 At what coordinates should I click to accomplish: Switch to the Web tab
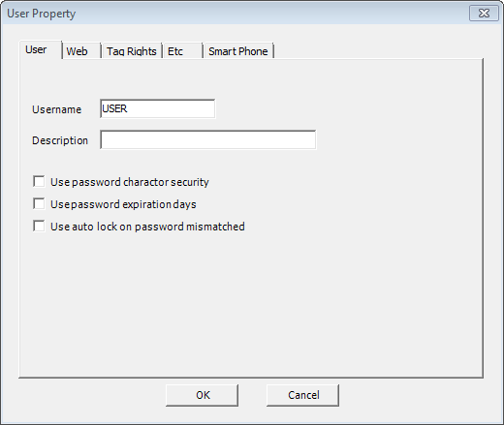pyautogui.click(x=81, y=51)
